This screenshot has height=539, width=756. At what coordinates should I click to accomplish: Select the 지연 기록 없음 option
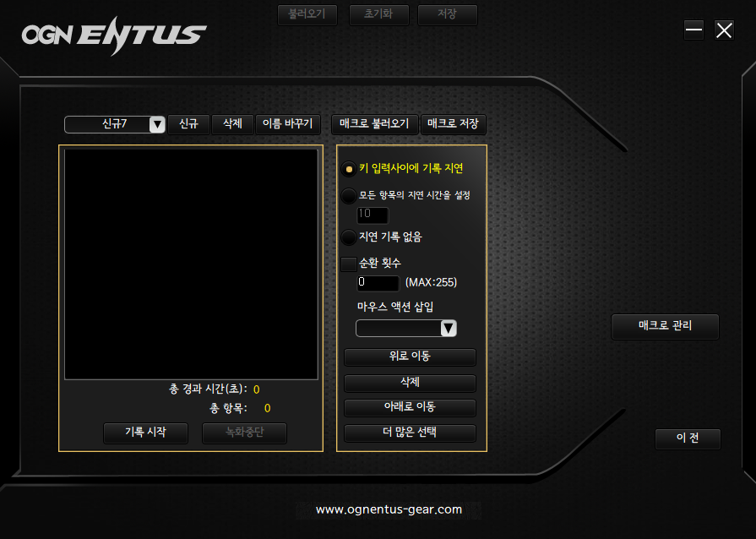click(349, 237)
